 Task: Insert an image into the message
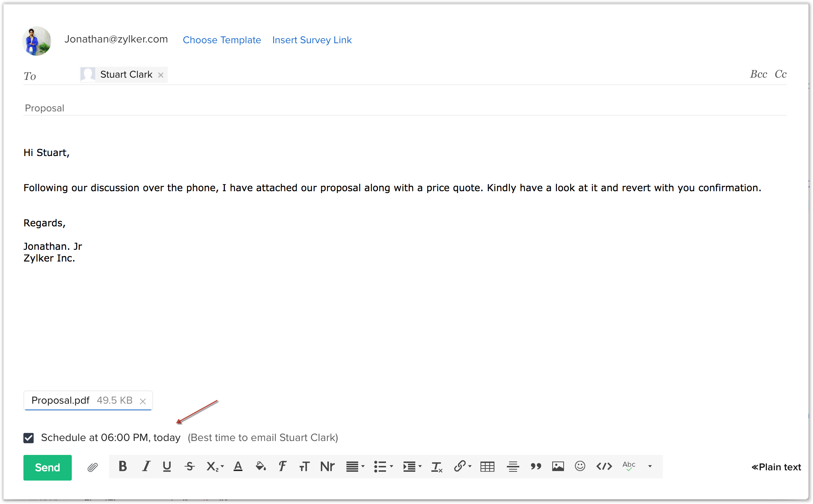point(558,466)
